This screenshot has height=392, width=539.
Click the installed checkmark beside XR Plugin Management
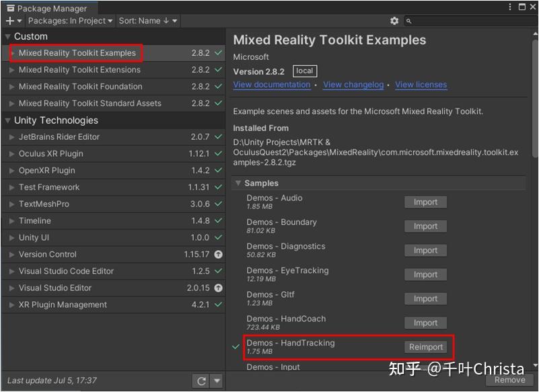tap(218, 305)
